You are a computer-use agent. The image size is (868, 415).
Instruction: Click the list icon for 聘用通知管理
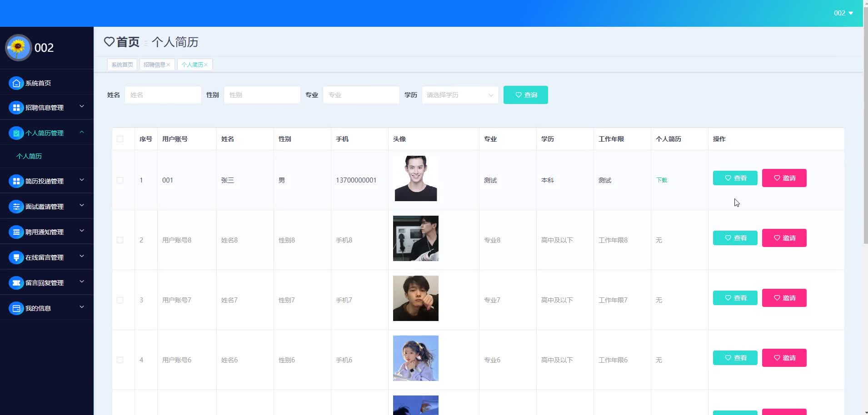click(16, 232)
